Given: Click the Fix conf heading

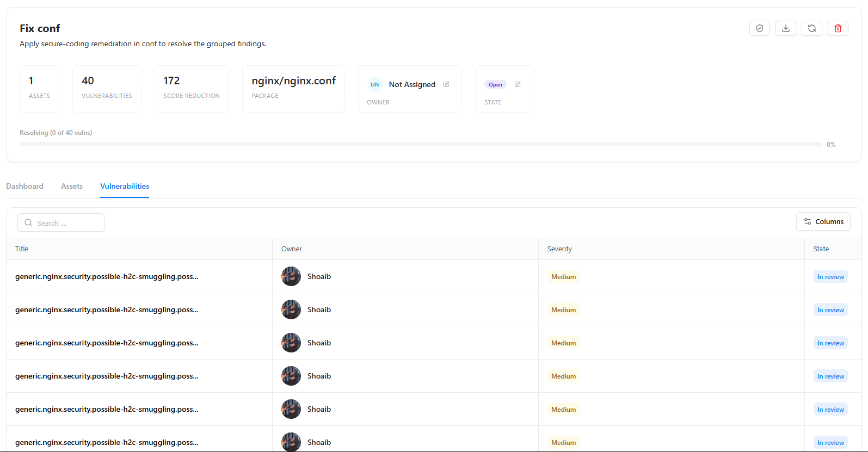Looking at the screenshot, I should 40,28.
